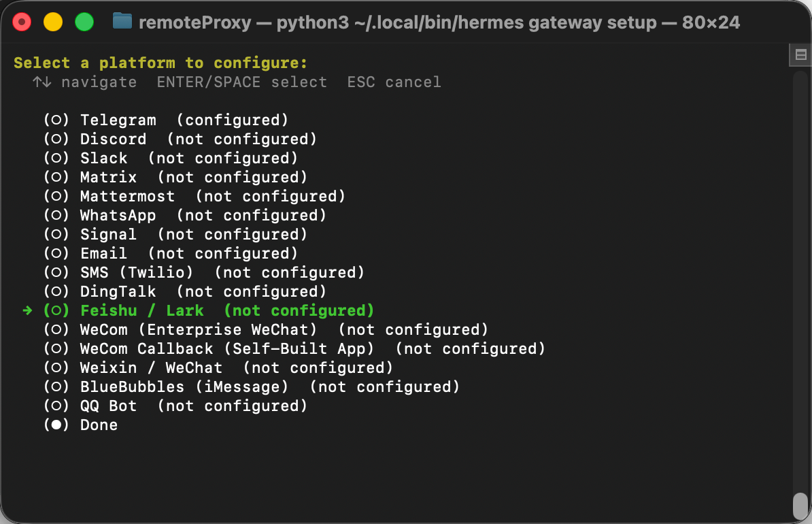Click the green zoom window button

click(x=84, y=22)
